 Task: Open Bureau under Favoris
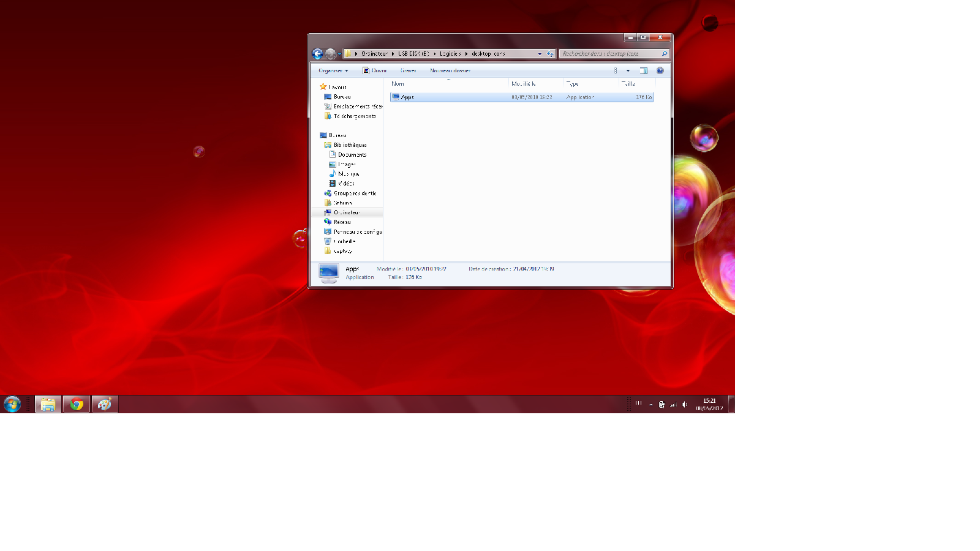(337, 97)
